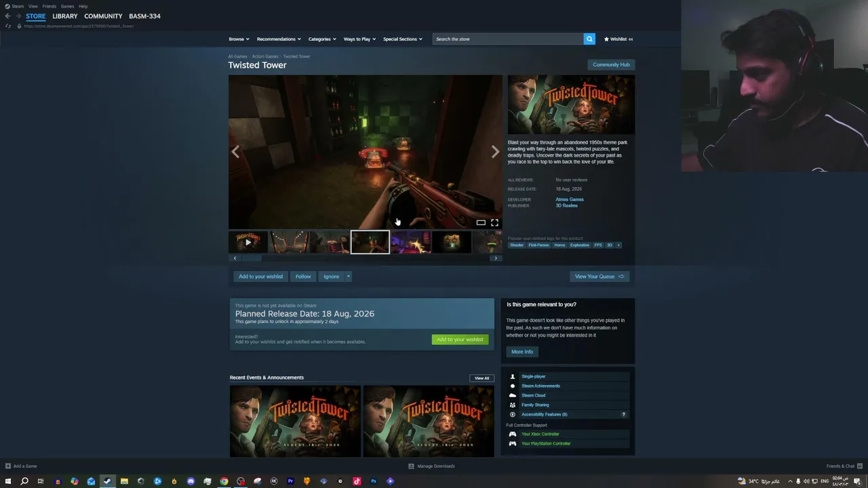This screenshot has width=868, height=488.
Task: Select the trailer video thumbnail with play icon
Action: tap(248, 242)
